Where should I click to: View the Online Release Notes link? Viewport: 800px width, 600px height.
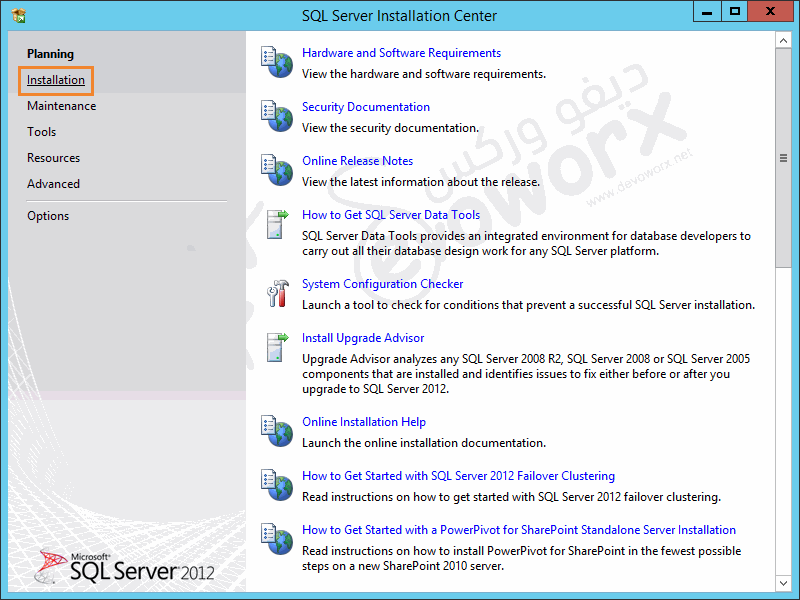coord(357,161)
